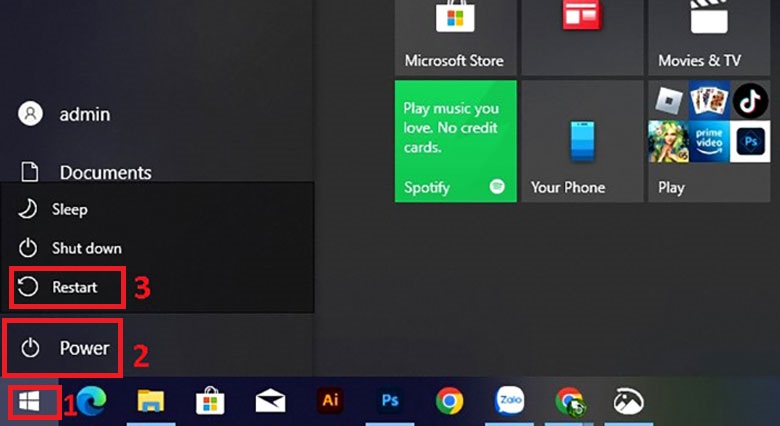780x426 pixels.
Task: Open the Mail app from the taskbar
Action: click(x=270, y=402)
